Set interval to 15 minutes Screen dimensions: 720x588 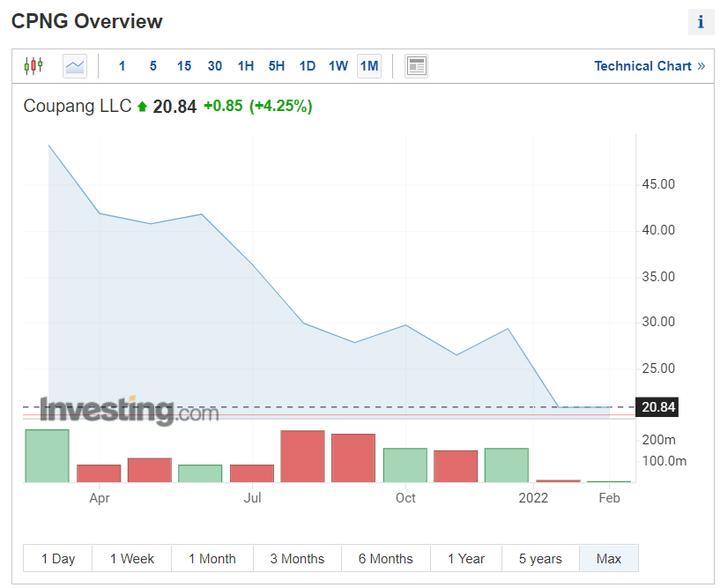184,66
